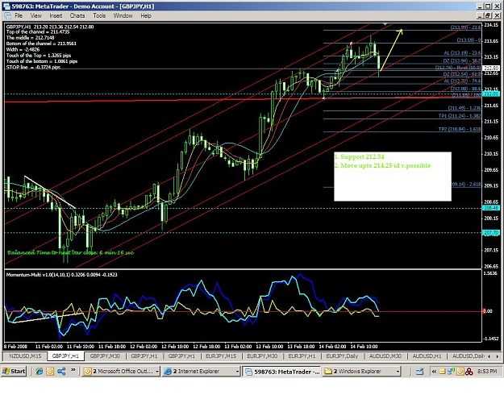Switch to the AUDUSD,Daily chart tab
Viewport: 504px width, 420px height.
(x=468, y=356)
